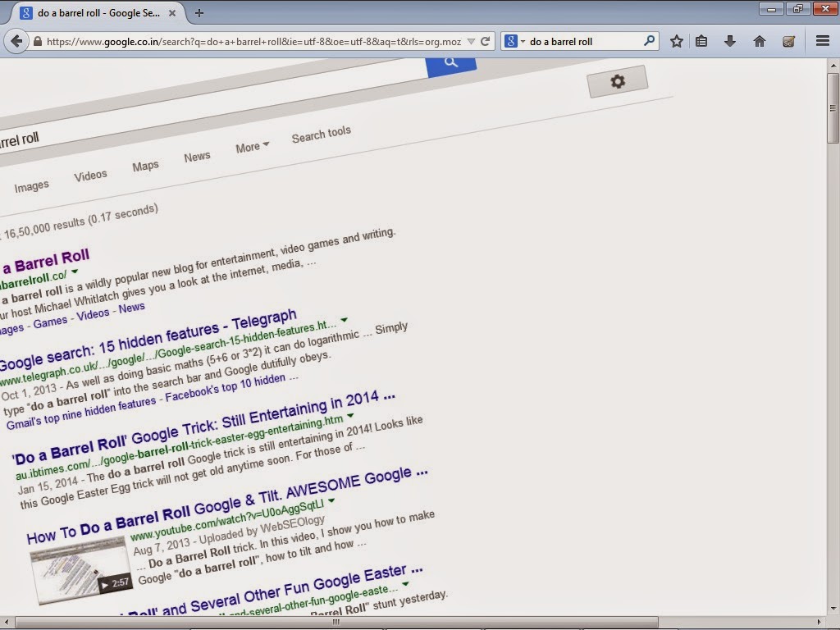
Task: Click the horizontal scrollbar thumb
Action: [336, 622]
